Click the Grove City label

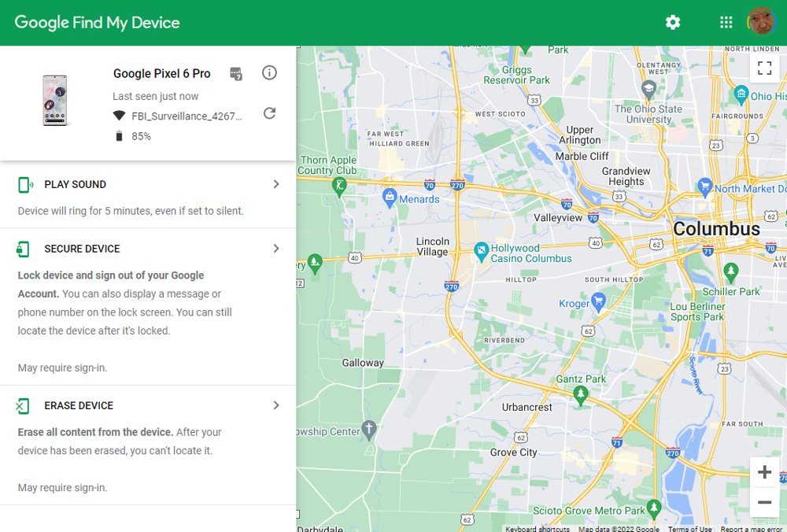coord(513,453)
